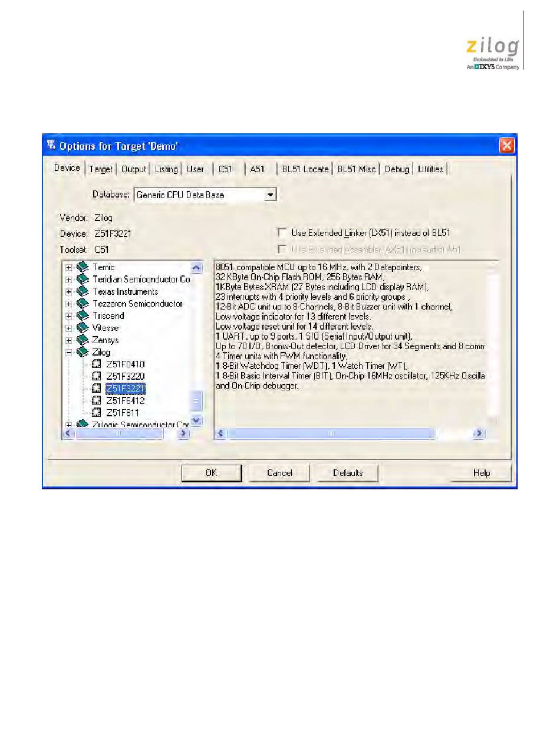This screenshot has width=560, height=743.
Task: Click the chip icon beside Z51F811
Action: [x=97, y=413]
